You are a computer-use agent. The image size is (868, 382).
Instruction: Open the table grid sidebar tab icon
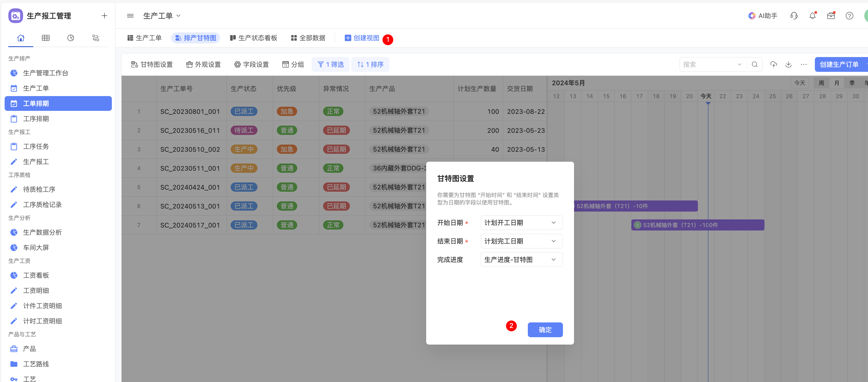click(46, 38)
